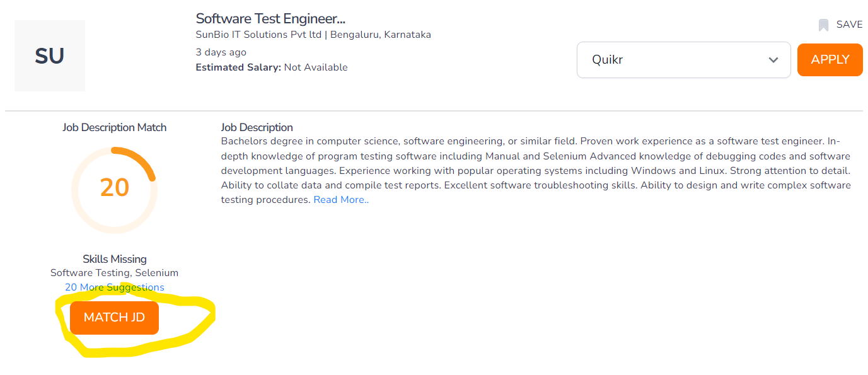Click the number 20 match score
The height and width of the screenshot is (375, 868).
(114, 188)
